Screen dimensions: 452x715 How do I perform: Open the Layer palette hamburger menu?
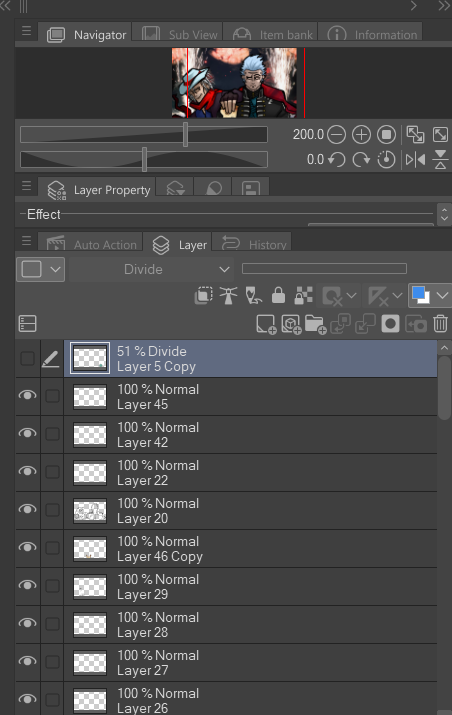click(26, 241)
